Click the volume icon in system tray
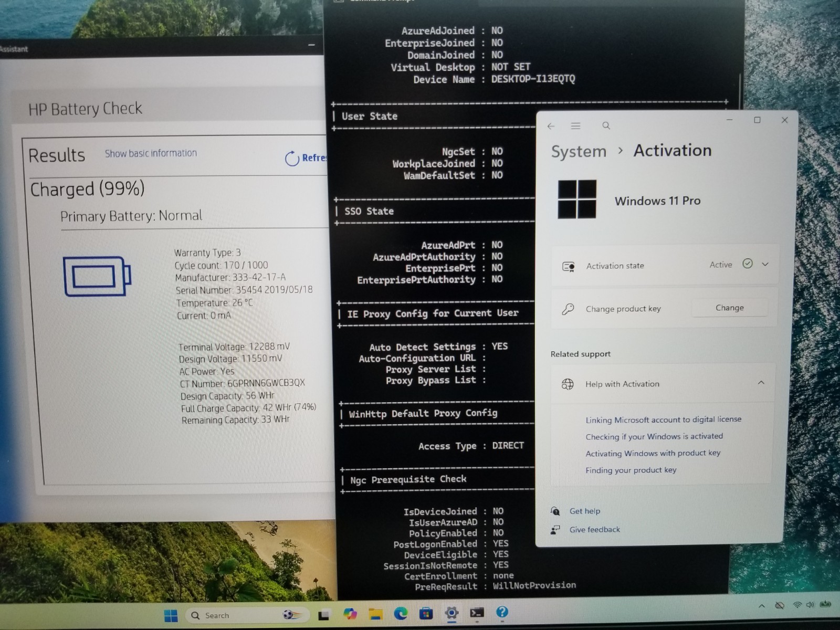840x630 pixels. click(x=810, y=604)
